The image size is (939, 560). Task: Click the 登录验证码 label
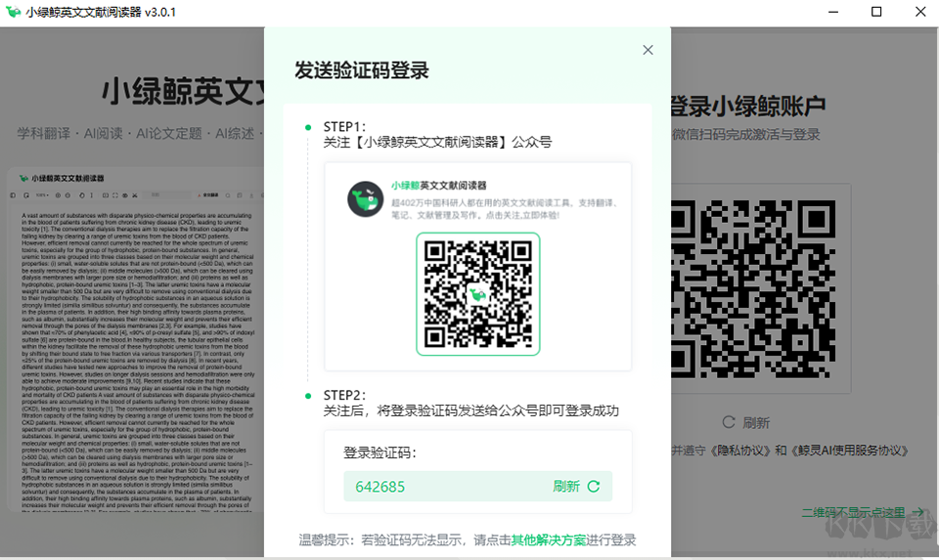point(380,452)
